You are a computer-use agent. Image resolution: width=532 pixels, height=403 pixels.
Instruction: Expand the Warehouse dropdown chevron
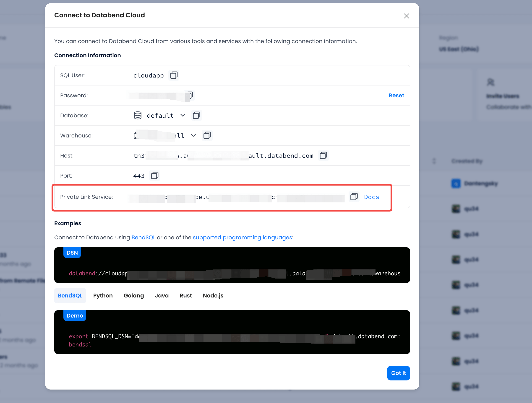point(193,135)
